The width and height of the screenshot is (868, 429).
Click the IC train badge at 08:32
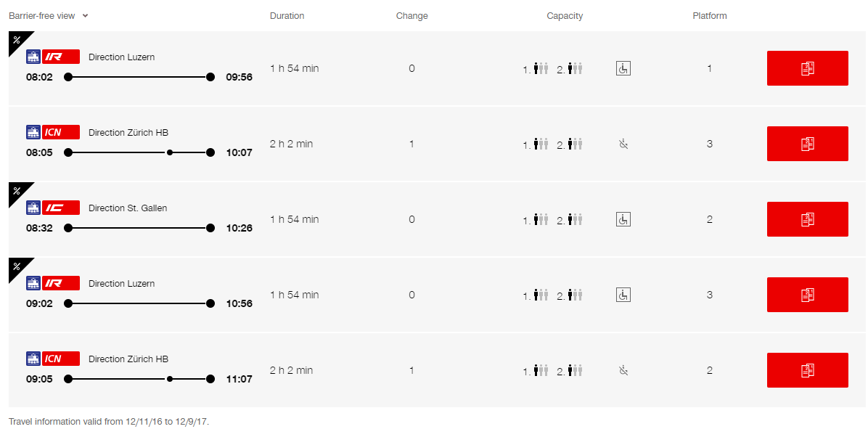point(61,208)
